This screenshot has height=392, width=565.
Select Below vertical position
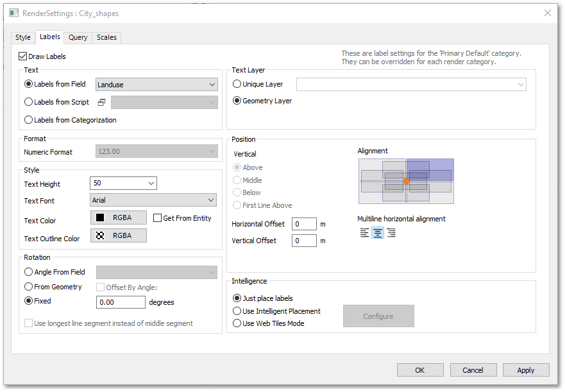(237, 192)
